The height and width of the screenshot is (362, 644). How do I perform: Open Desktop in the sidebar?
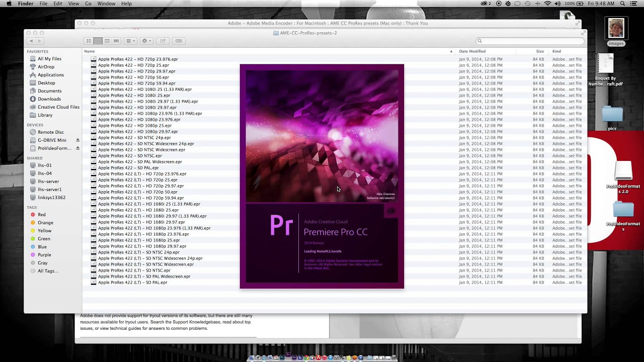click(46, 83)
